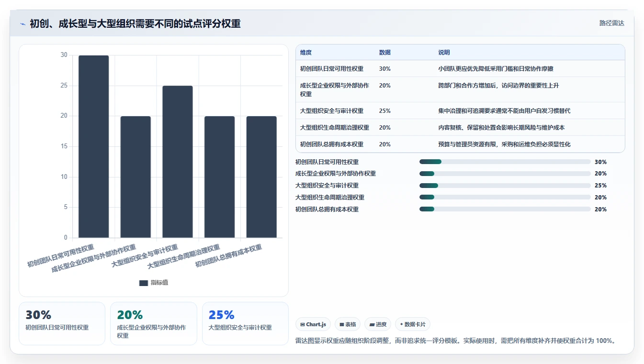Toggle the 指标值 legend entry under the chart
Screen dimensions: 644x364
(154, 283)
